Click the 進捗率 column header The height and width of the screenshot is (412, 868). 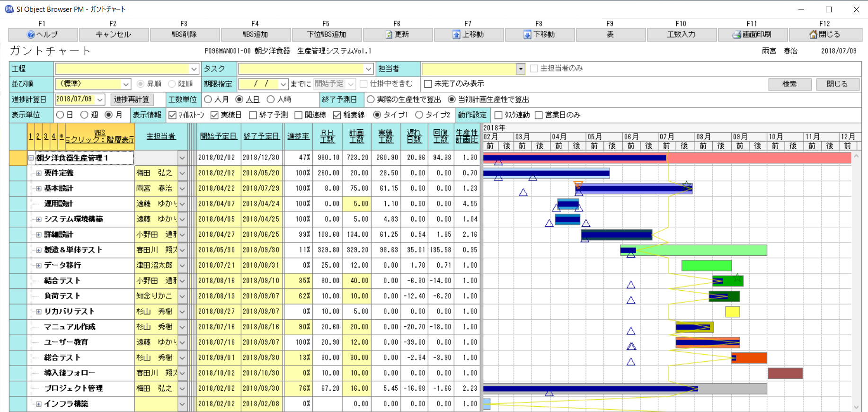[x=298, y=136]
